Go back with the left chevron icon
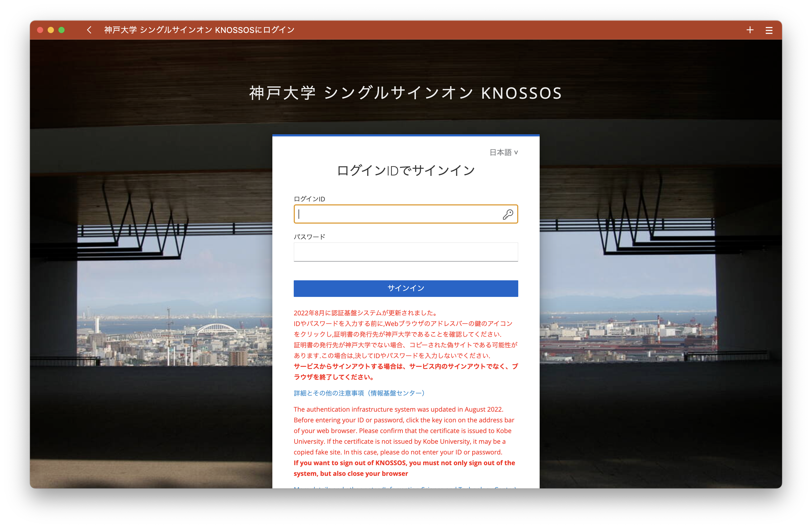812x528 pixels. click(x=89, y=30)
